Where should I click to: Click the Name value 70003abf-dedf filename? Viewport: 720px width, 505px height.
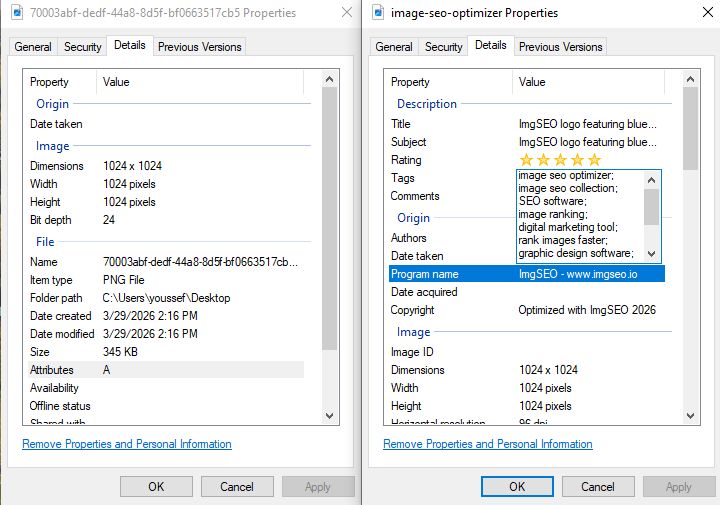click(200, 262)
